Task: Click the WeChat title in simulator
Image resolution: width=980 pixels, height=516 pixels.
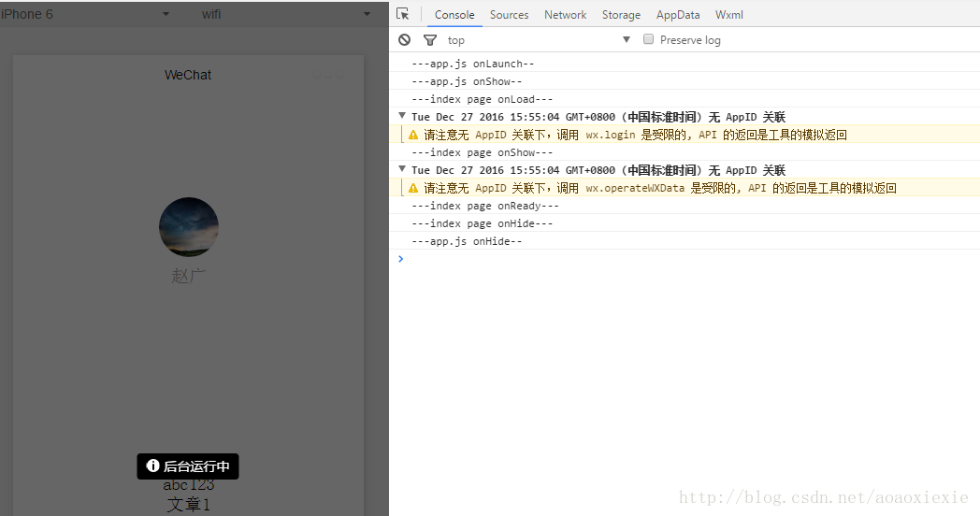Action: pos(188,75)
